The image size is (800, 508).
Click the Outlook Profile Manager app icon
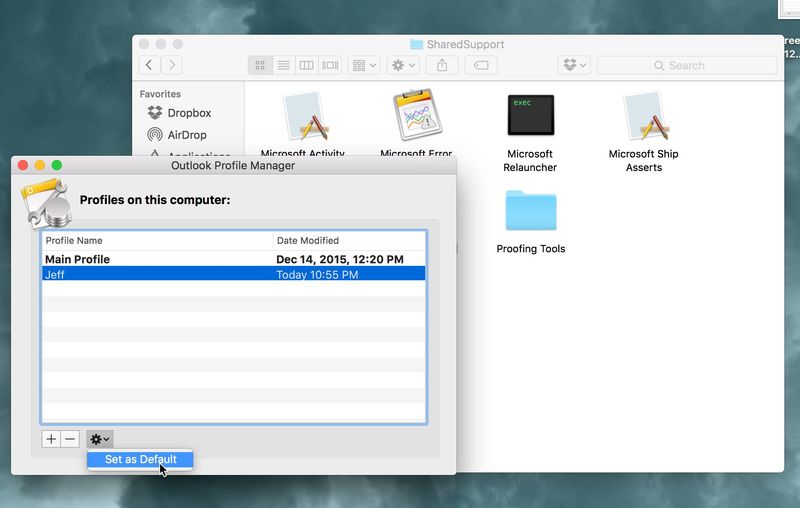46,203
